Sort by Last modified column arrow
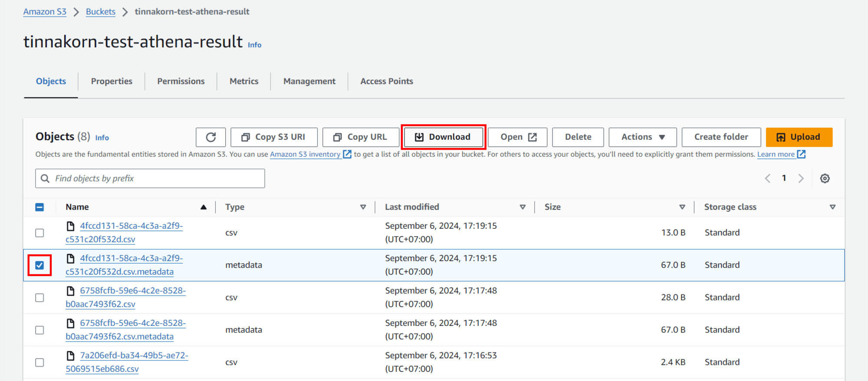 [x=523, y=207]
